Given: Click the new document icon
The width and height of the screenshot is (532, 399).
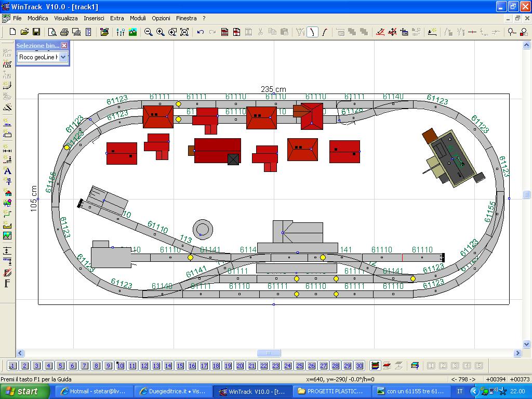Looking at the screenshot, I should click(x=13, y=32).
